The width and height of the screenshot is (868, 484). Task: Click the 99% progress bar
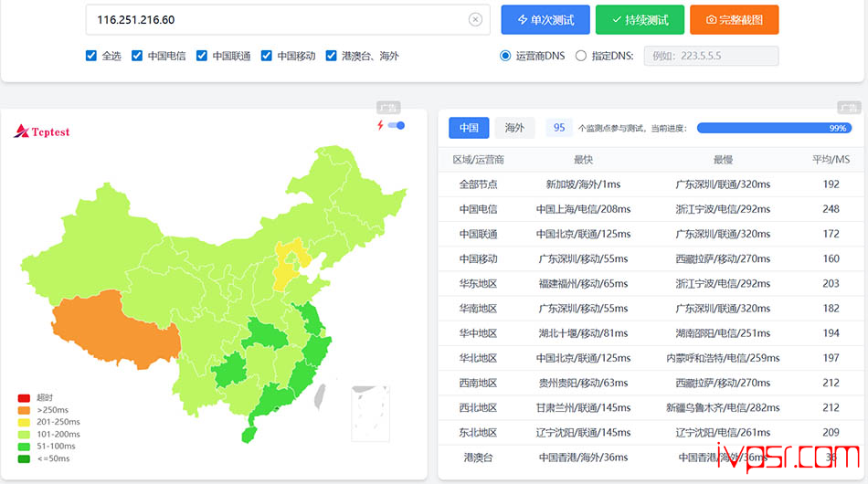click(x=774, y=129)
